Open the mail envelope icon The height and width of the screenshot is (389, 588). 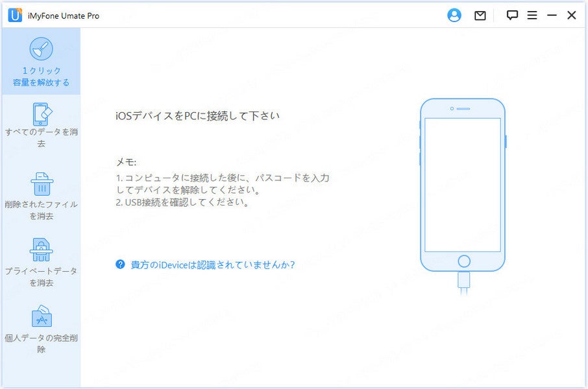pos(480,16)
